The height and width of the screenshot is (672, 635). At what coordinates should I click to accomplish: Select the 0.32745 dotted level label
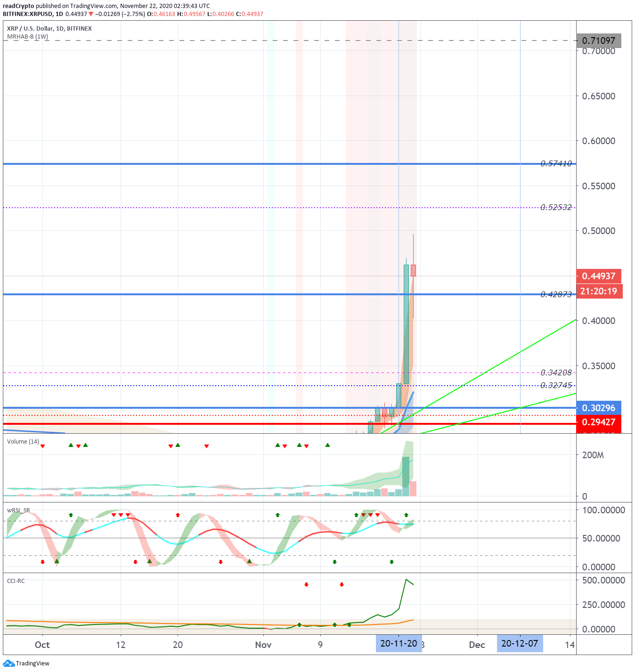[556, 385]
